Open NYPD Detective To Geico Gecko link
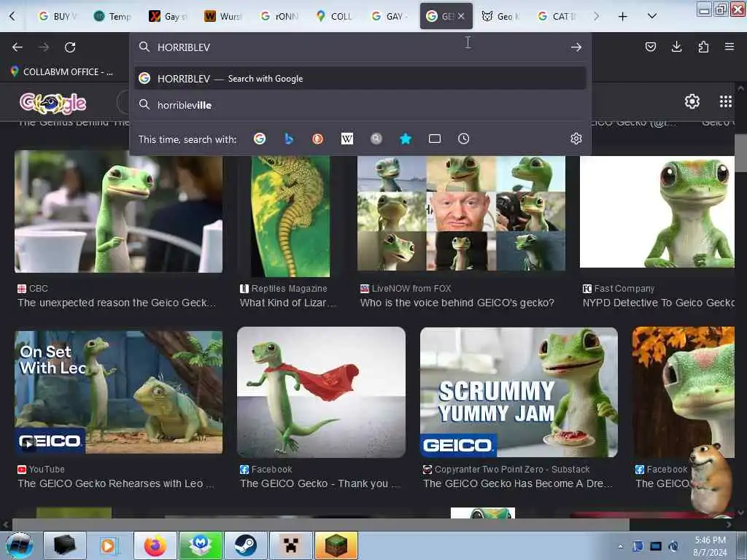Screen dimensions: 747x560 [x=659, y=303]
